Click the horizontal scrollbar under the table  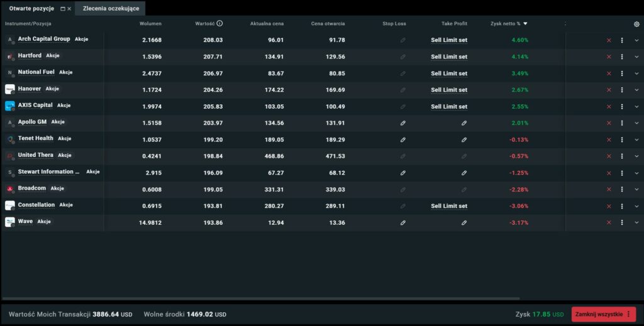(260, 298)
